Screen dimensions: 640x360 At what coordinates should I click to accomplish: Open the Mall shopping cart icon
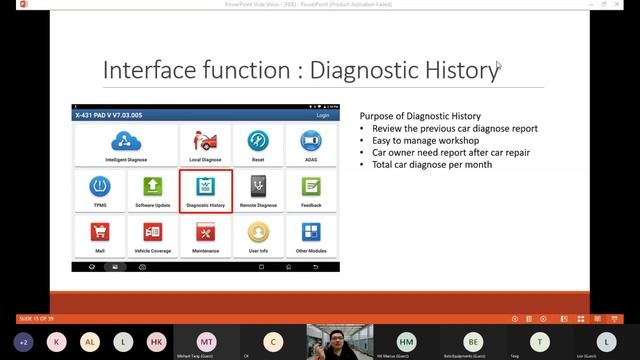[x=100, y=232]
